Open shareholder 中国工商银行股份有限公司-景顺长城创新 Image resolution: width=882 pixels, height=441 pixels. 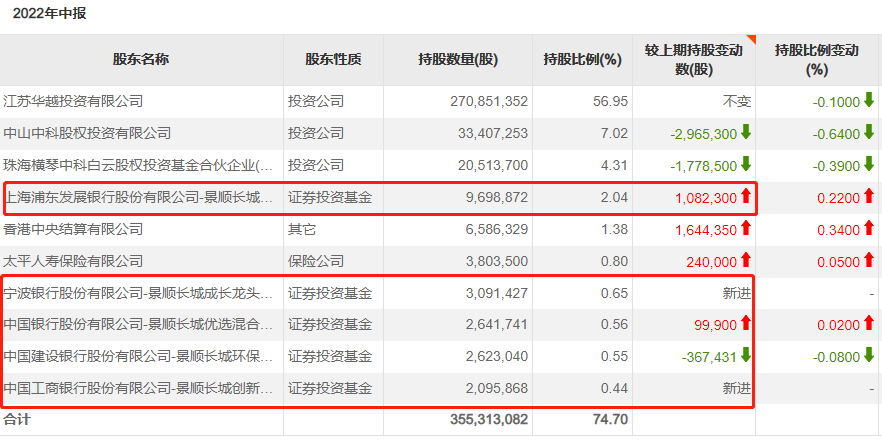[x=139, y=389]
